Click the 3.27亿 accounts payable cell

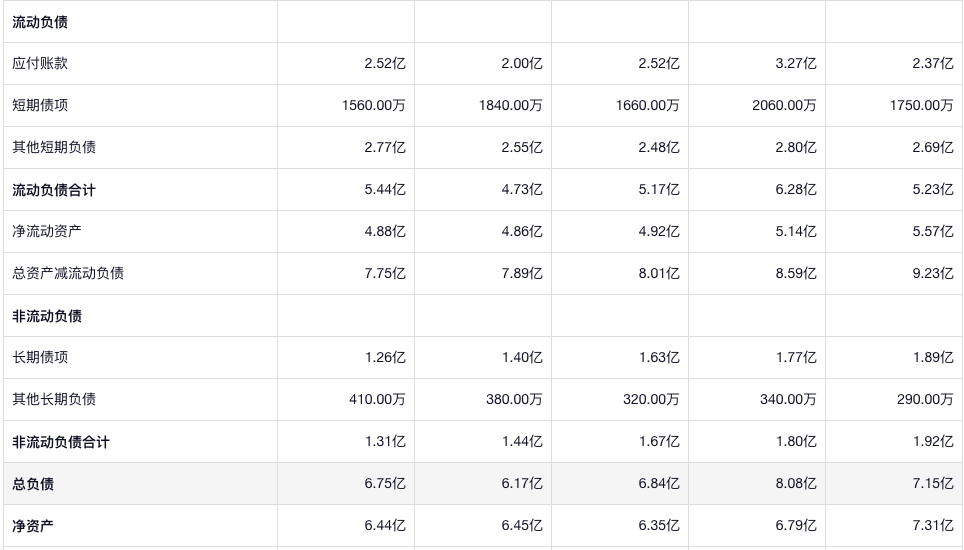point(797,63)
